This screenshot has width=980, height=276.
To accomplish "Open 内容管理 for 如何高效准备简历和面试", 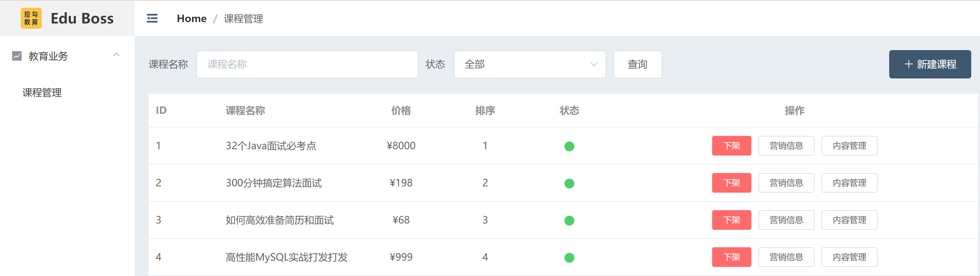I will [x=850, y=220].
